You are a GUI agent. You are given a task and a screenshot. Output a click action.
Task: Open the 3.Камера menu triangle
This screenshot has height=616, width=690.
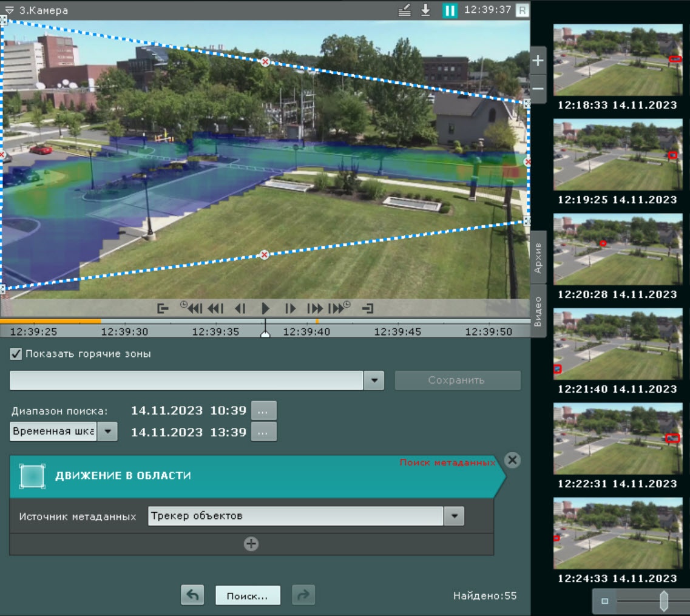pos(9,10)
